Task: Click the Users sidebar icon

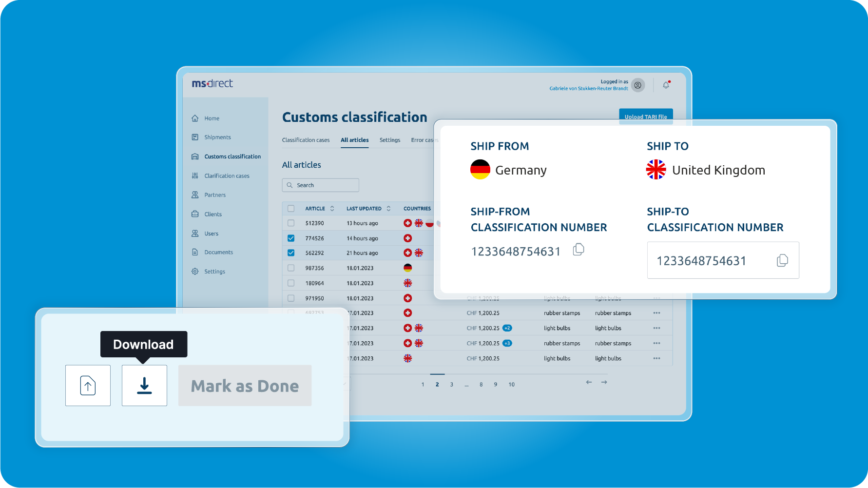Action: pyautogui.click(x=195, y=234)
